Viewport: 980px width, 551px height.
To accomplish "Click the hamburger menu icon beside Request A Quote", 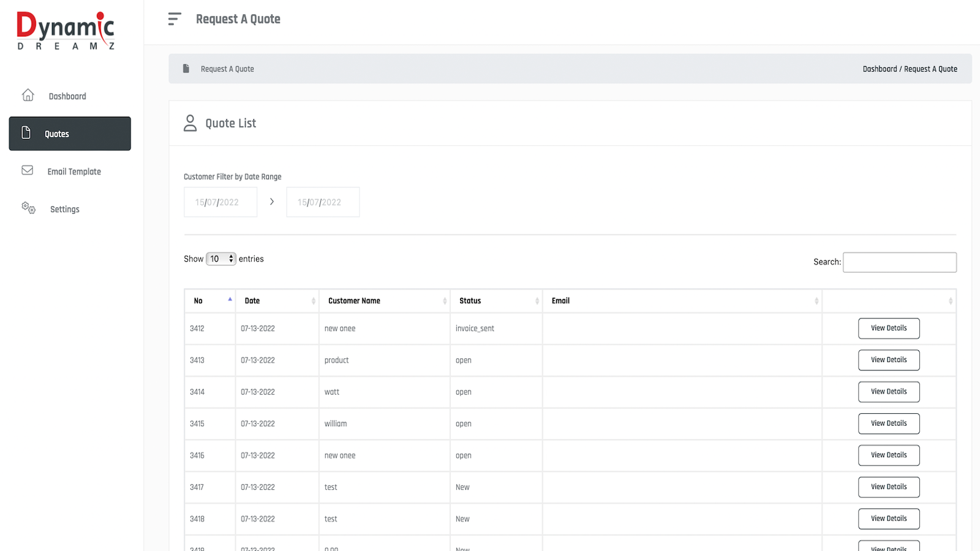I will click(175, 19).
